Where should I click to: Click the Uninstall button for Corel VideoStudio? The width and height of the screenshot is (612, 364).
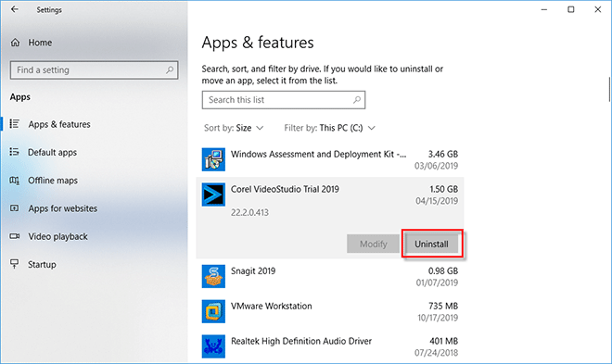point(431,244)
